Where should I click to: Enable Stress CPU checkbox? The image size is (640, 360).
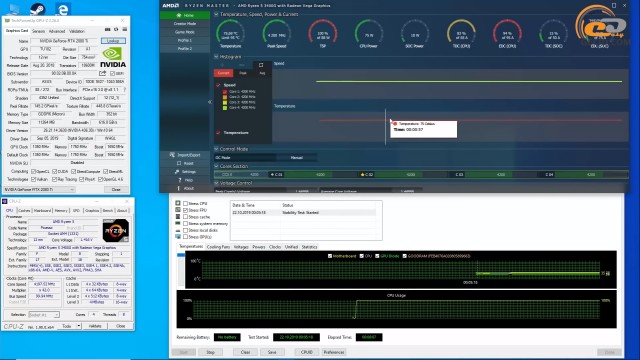tap(185, 203)
